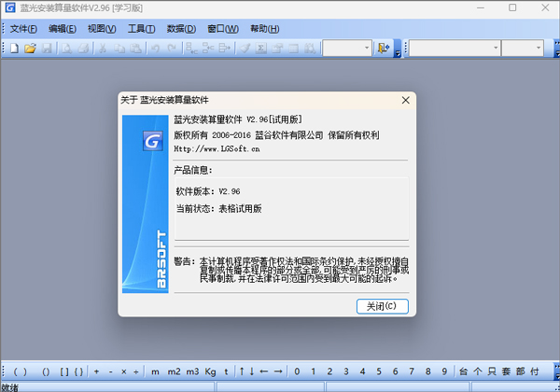Click the down arrow ↓ in symbol bar
This screenshot has width=560, height=392.
coord(252,371)
